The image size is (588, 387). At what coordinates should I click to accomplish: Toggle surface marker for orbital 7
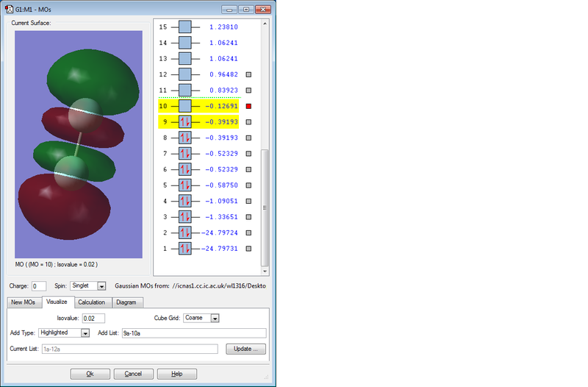click(x=248, y=154)
